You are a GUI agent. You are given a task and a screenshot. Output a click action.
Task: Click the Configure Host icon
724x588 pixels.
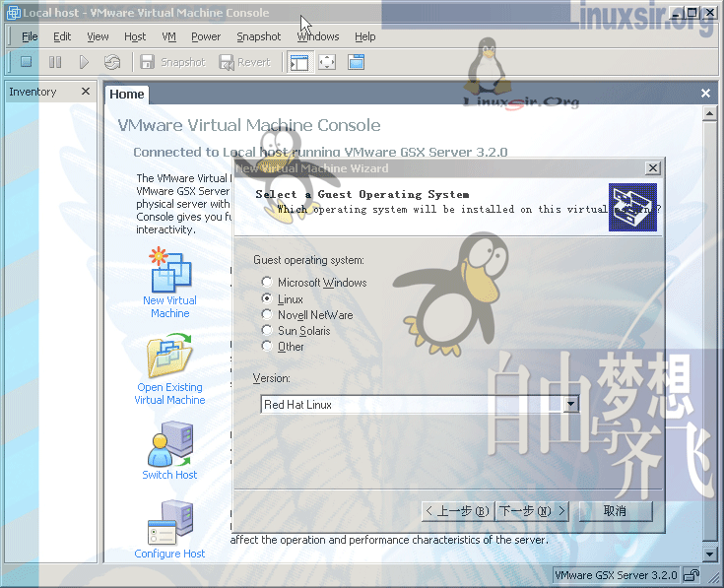[169, 523]
